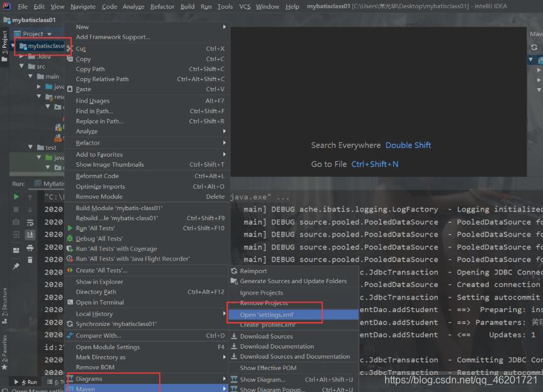Click the Paste clipboard icon
This screenshot has width=543, height=392.
click(70, 89)
